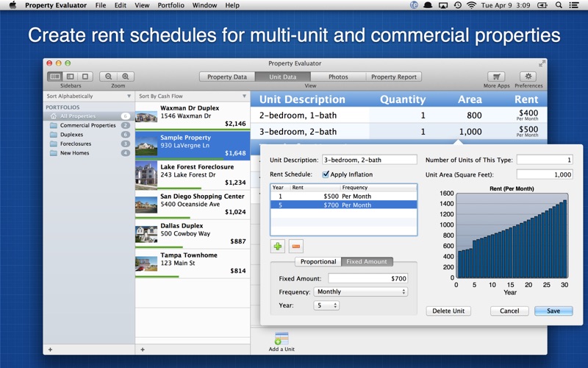Image resolution: width=588 pixels, height=368 pixels.
Task: Zoom in with the magnifier plus
Action: point(126,77)
